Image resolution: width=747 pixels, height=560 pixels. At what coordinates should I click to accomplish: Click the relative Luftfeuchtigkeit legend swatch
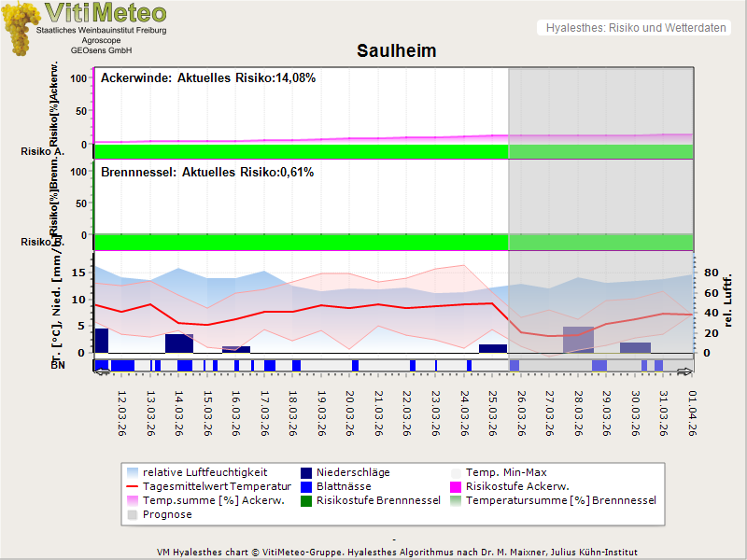pyautogui.click(x=133, y=472)
